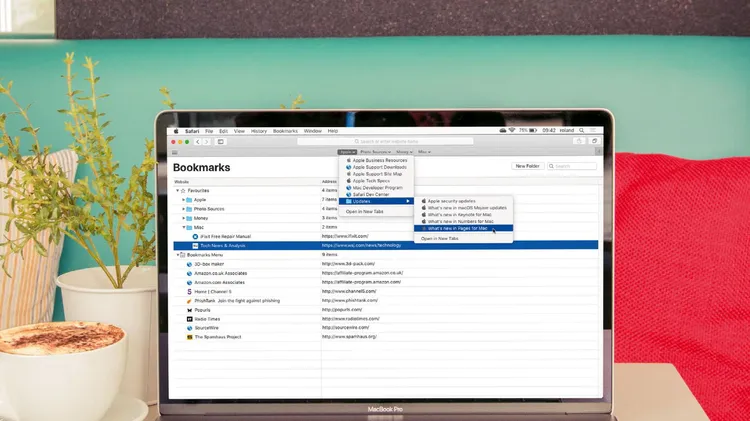Click the Safari address and search bar
The image size is (750, 421).
coord(385,141)
